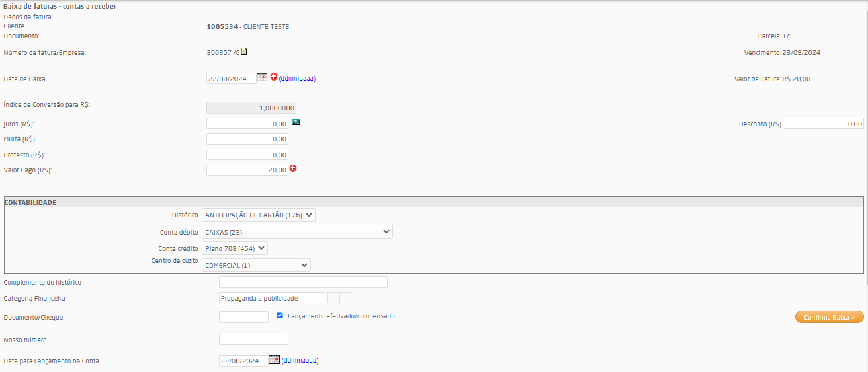Image resolution: width=868 pixels, height=372 pixels.
Task: Focus the Protesto (R$) input
Action: coord(247,155)
